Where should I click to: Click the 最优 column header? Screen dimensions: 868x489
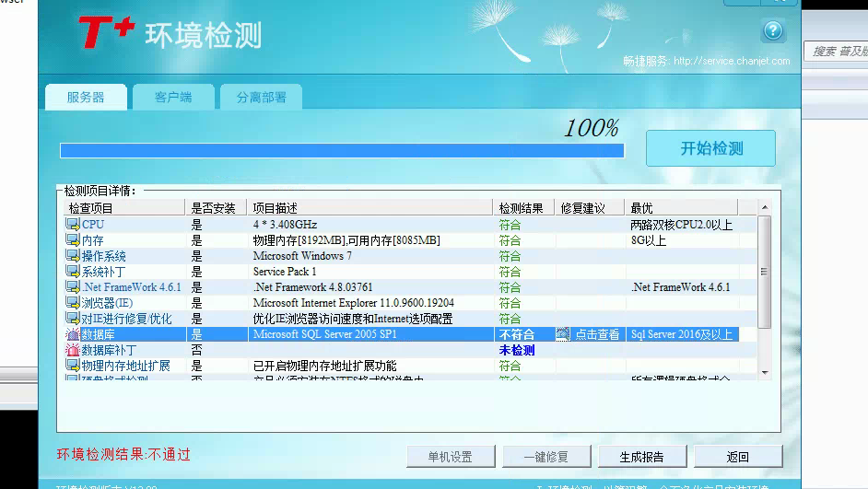(681, 208)
